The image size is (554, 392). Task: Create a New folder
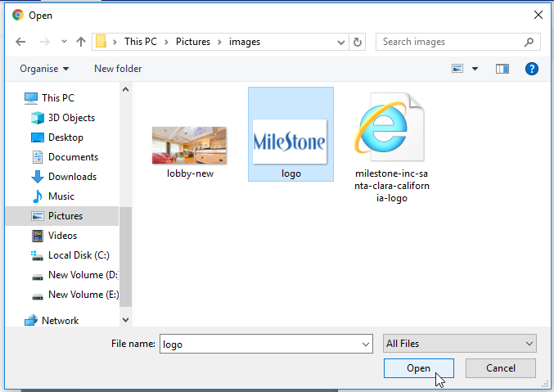point(118,69)
